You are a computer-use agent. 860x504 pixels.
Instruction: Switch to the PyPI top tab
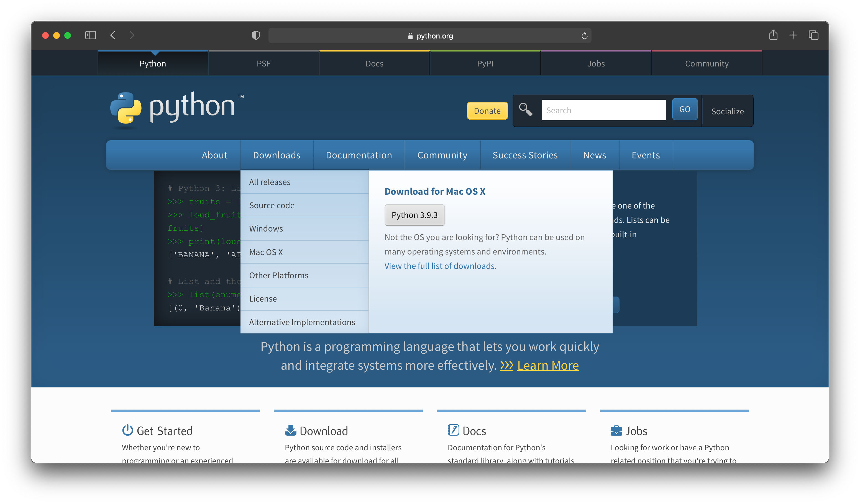pos(485,63)
